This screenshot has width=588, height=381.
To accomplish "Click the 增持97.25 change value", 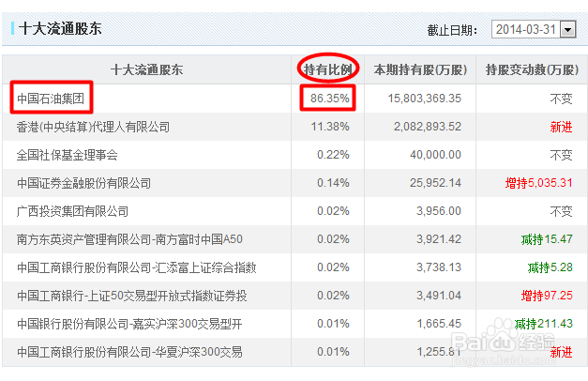I will 547,296.
